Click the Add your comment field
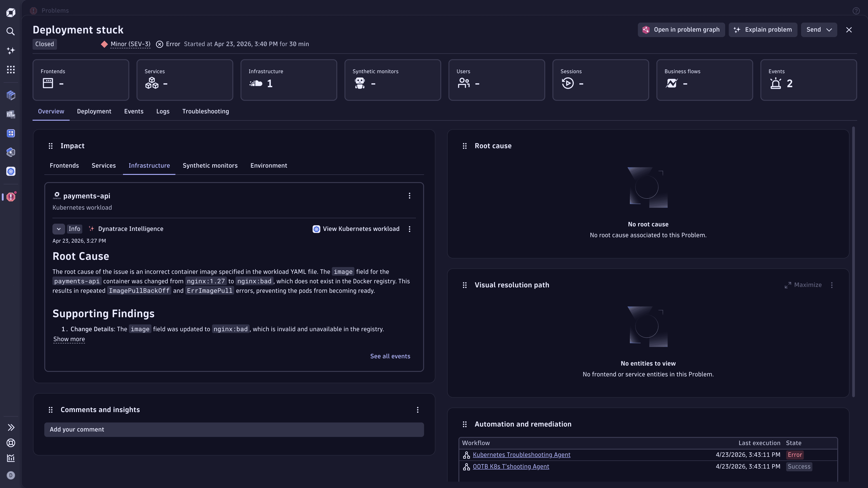 (x=234, y=429)
